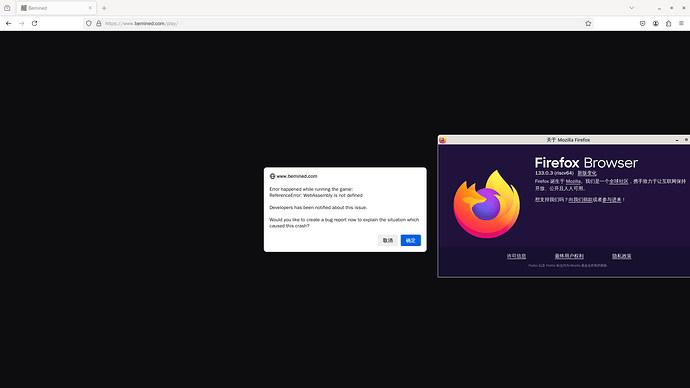Open the 隐私政策 privacy policy link
The height and width of the screenshot is (388, 690).
(621, 256)
